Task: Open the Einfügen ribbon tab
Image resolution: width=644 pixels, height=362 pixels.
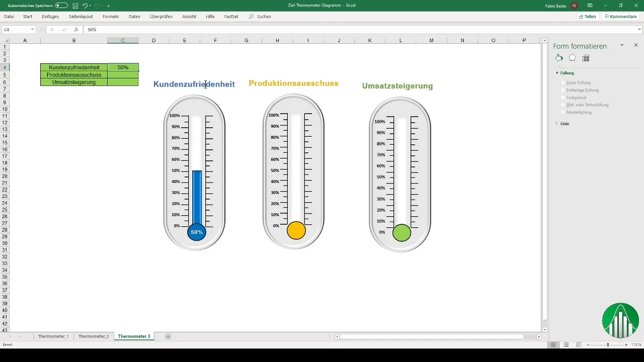Action: (x=50, y=17)
